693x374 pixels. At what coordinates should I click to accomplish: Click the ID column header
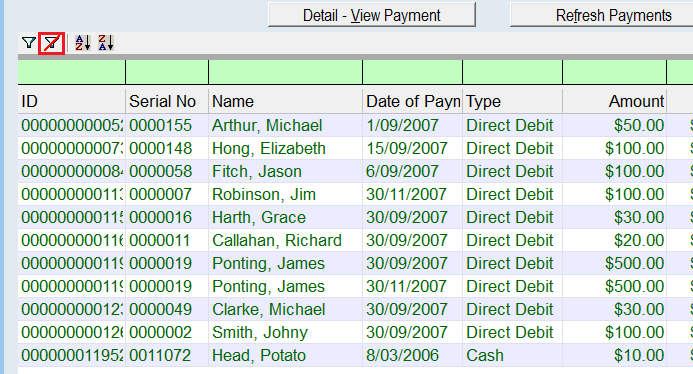[72, 101]
